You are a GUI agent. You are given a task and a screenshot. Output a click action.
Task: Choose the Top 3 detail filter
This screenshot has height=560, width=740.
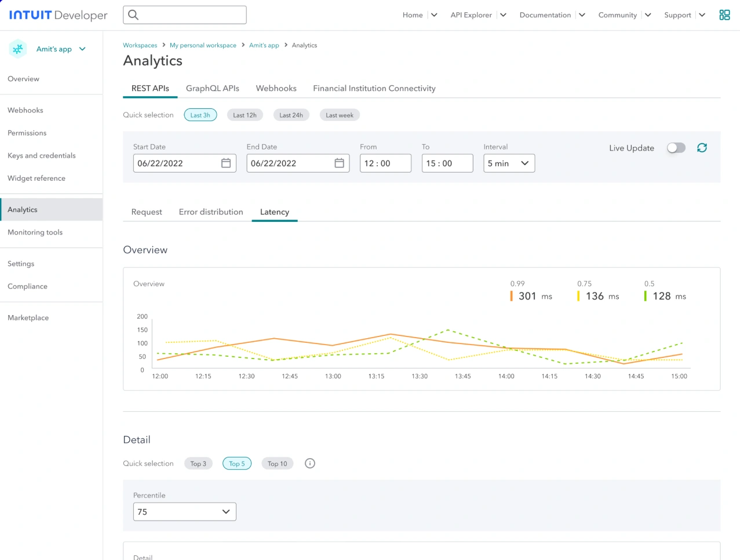click(x=198, y=464)
